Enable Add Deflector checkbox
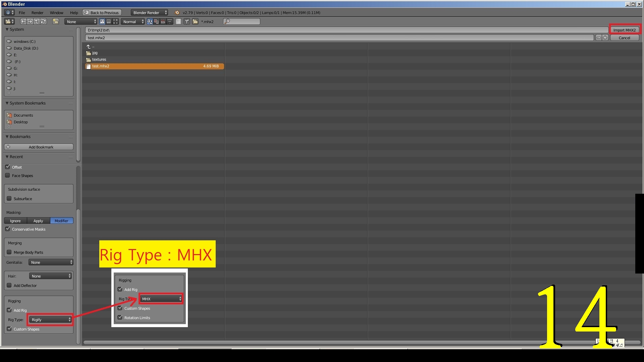The height and width of the screenshot is (362, 644). (x=9, y=285)
